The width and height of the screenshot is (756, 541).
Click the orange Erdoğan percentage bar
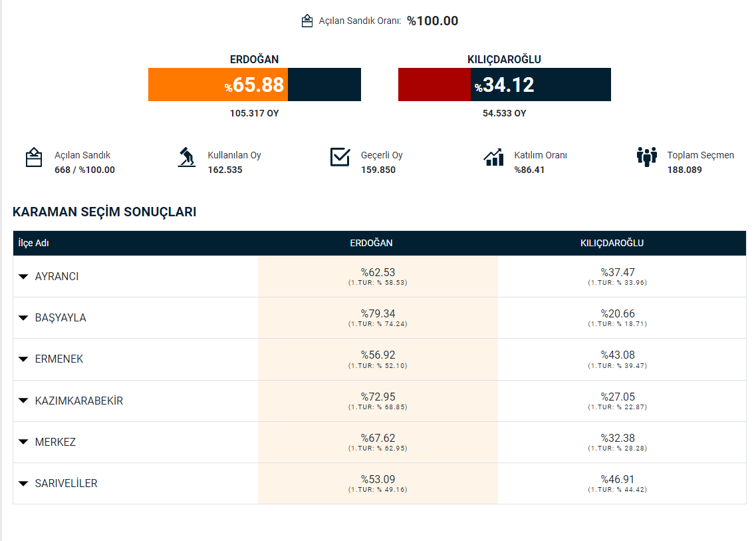coord(218,85)
